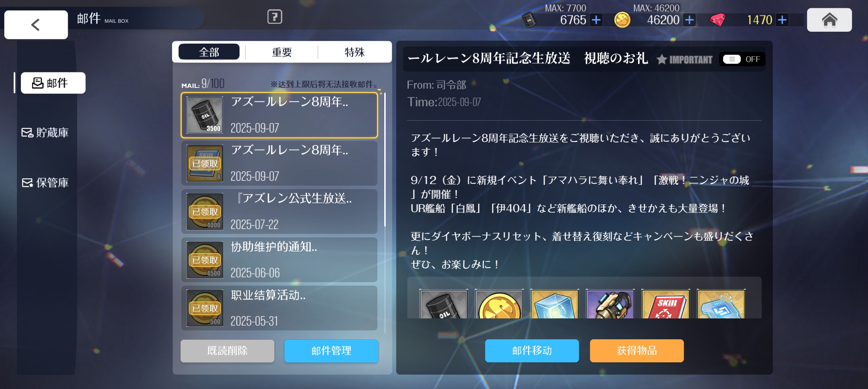Buy gems with the plus icon
This screenshot has width=868, height=389.
click(782, 20)
